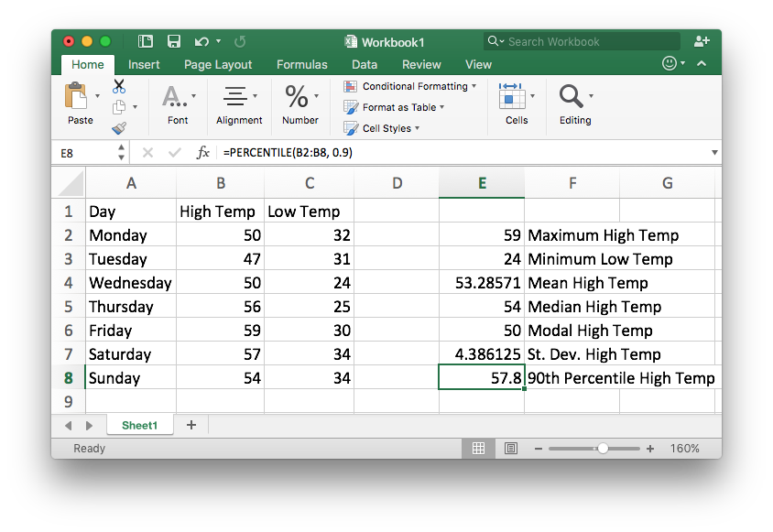Select the Sheet1 tab
773x532 pixels.
(139, 425)
